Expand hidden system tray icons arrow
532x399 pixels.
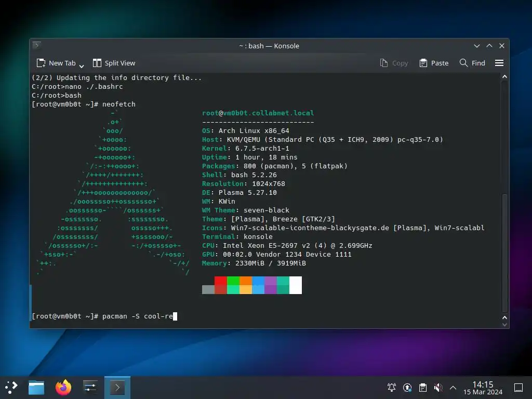pyautogui.click(x=453, y=388)
